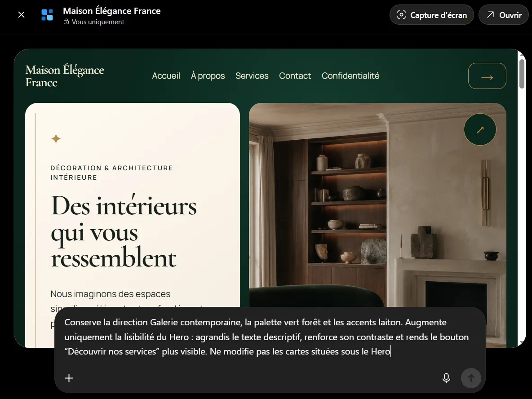The height and width of the screenshot is (399, 532).
Task: Click the preview scrollbar thumb
Action: tap(522, 74)
